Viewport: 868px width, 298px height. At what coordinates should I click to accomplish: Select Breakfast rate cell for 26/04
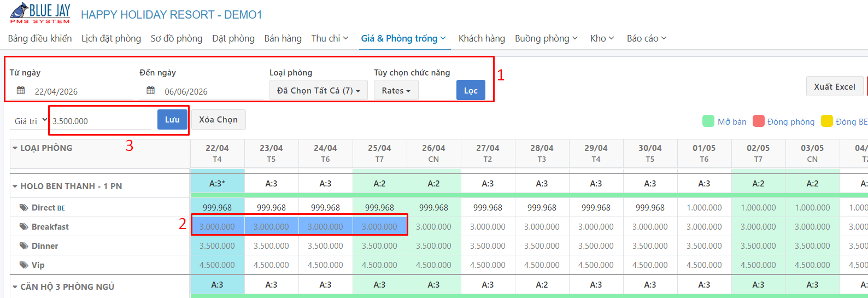[433, 226]
